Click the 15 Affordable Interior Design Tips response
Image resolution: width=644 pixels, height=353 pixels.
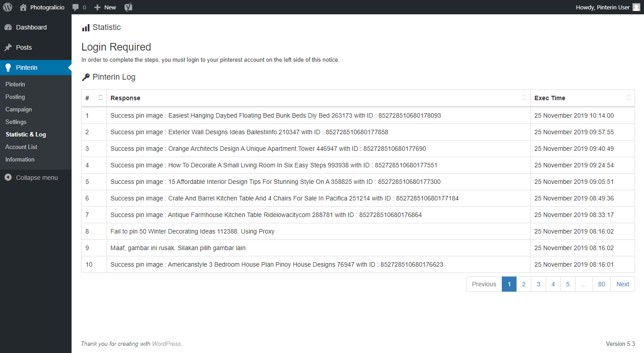pyautogui.click(x=275, y=182)
